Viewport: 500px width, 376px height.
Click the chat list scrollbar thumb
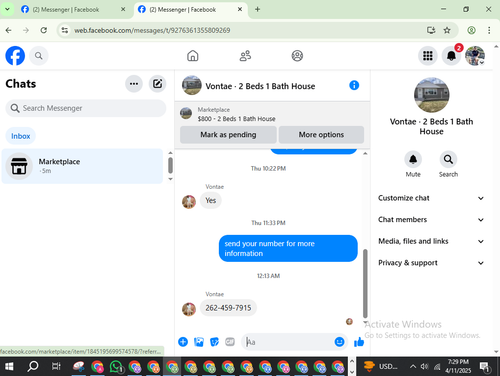[x=170, y=165]
